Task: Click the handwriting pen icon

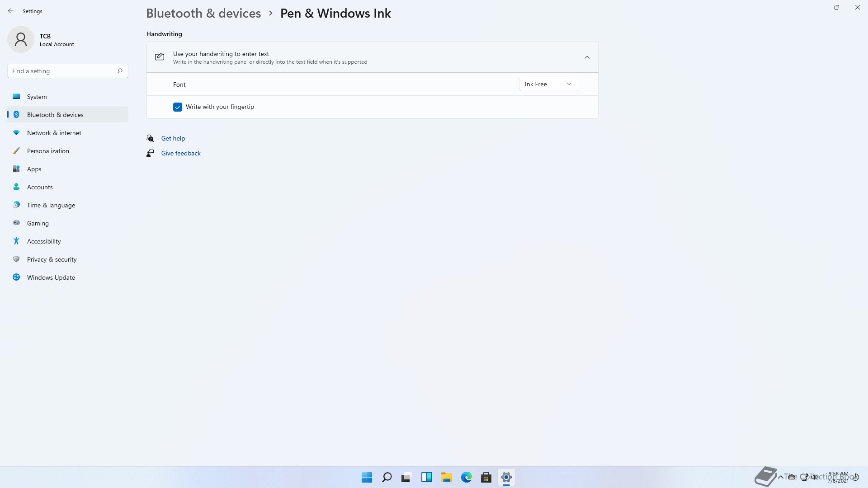Action: [160, 57]
